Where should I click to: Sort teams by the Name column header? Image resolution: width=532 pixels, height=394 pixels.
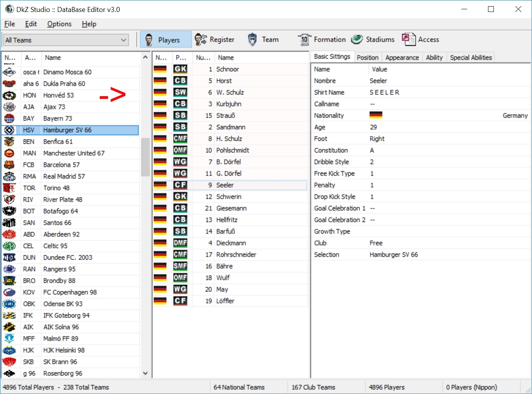91,58
